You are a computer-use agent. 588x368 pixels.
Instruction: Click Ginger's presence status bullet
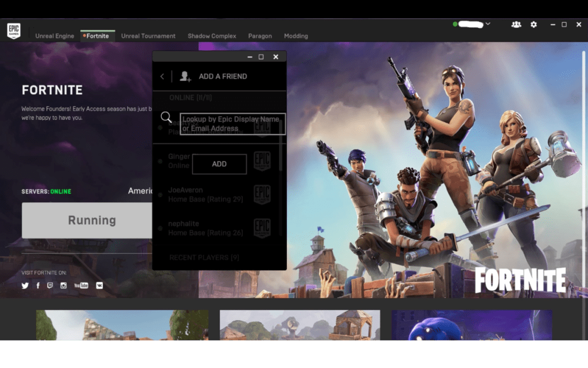(x=160, y=161)
